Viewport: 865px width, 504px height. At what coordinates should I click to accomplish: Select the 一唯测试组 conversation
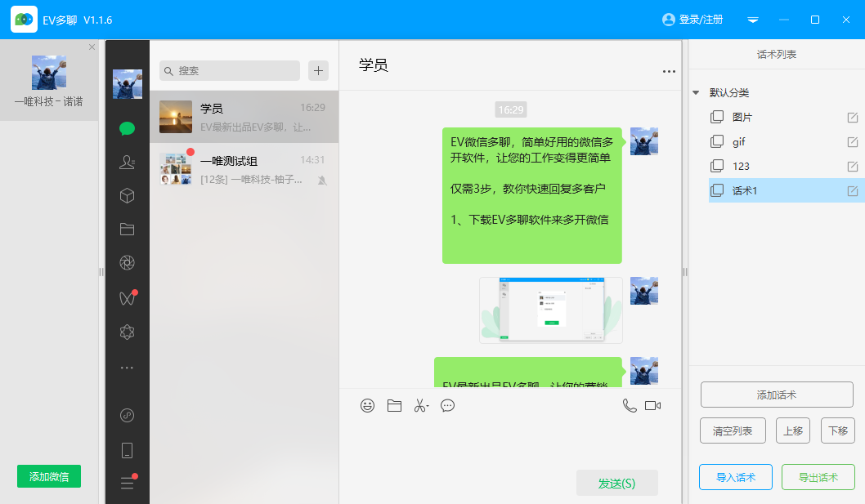(x=244, y=169)
